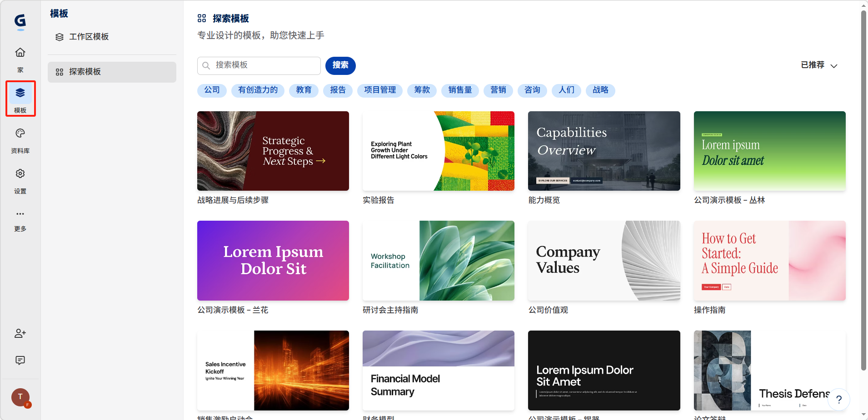Click the Home icon in sidebar

20,53
